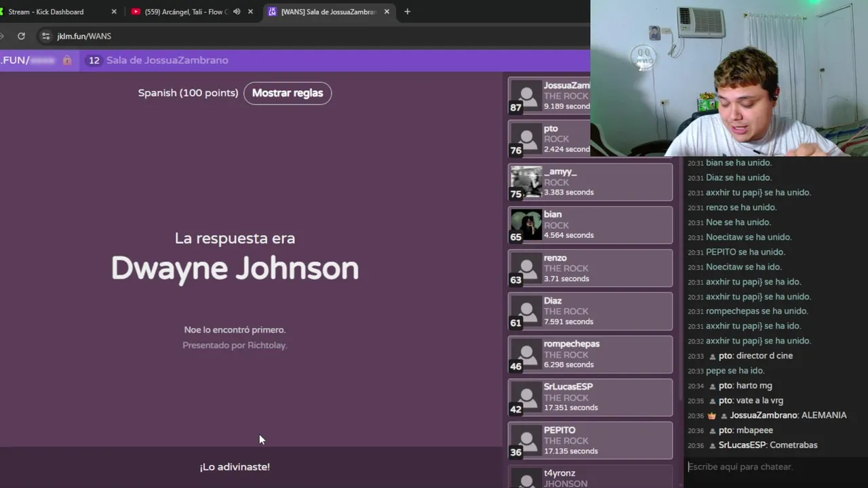Click Spanish (100 points) label
This screenshot has height=488, width=868.
pyautogui.click(x=188, y=93)
